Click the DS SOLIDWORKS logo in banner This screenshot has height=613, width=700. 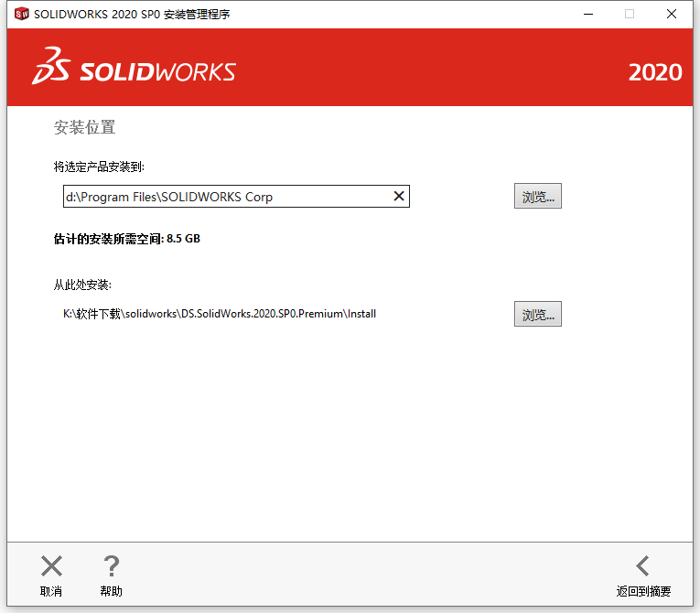click(134, 66)
